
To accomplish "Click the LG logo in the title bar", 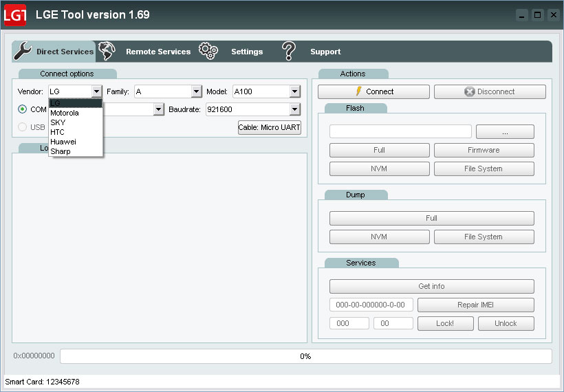I will click(x=14, y=15).
